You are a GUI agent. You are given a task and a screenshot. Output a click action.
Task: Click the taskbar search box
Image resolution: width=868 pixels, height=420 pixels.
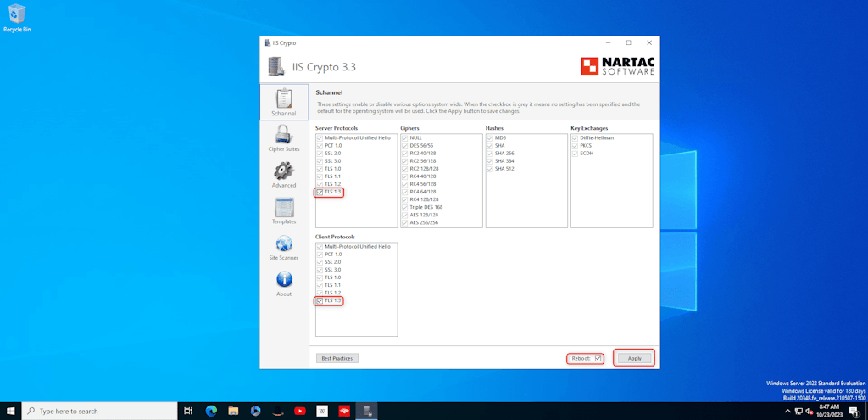pyautogui.click(x=100, y=412)
